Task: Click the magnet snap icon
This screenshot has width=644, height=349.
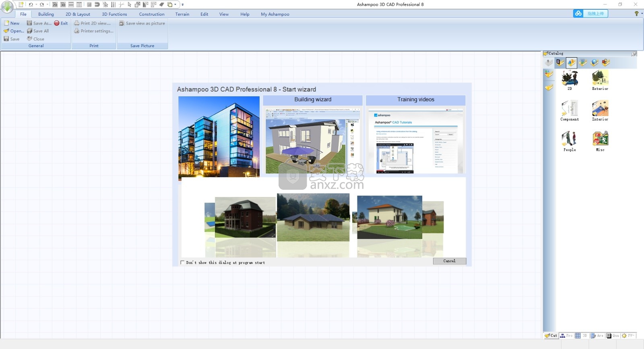Action: point(97,5)
